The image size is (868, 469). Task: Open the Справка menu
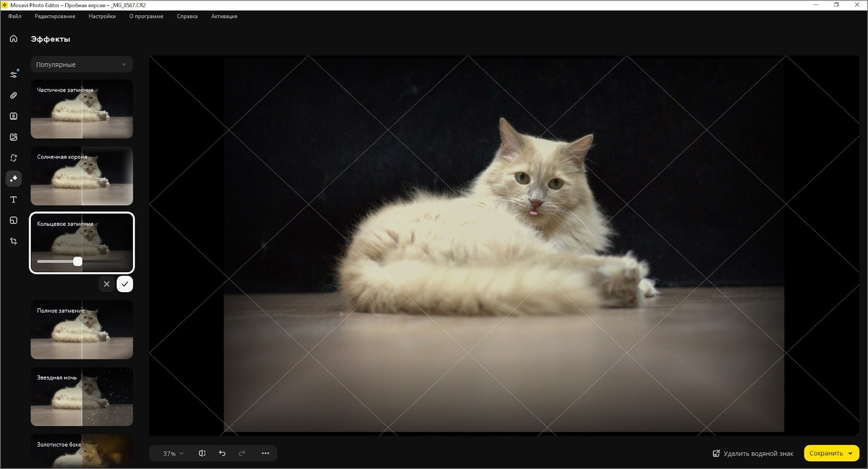(x=187, y=16)
